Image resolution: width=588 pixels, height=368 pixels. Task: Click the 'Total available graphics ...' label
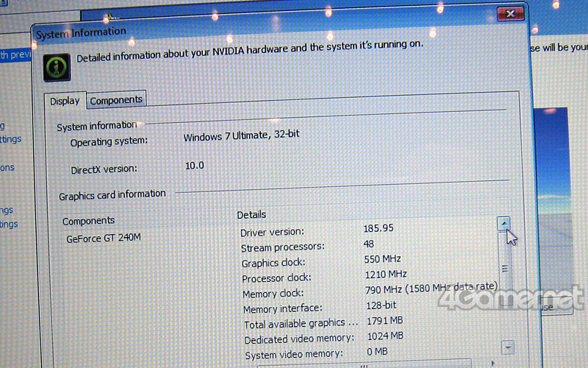coord(301,324)
